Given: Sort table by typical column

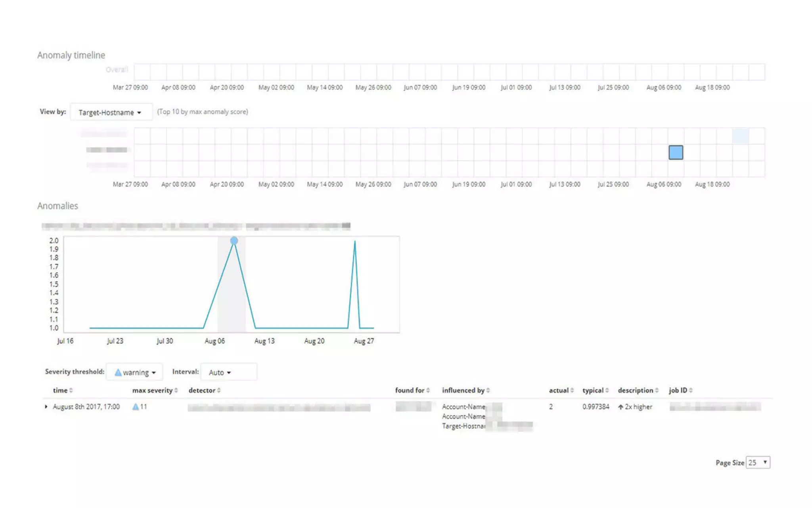Looking at the screenshot, I should [596, 391].
